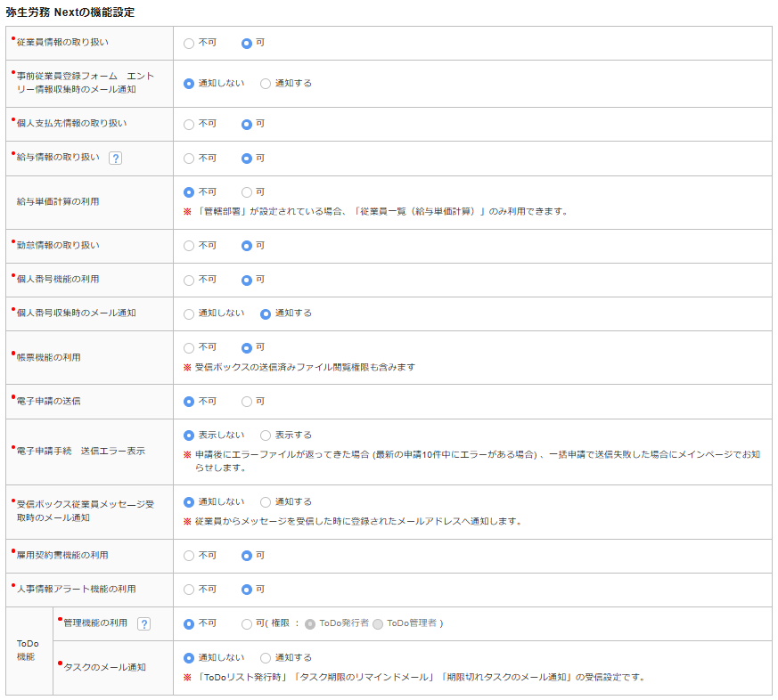Select 不可 for 給与情報の取り扱い
778x700 pixels.
pyautogui.click(x=189, y=159)
